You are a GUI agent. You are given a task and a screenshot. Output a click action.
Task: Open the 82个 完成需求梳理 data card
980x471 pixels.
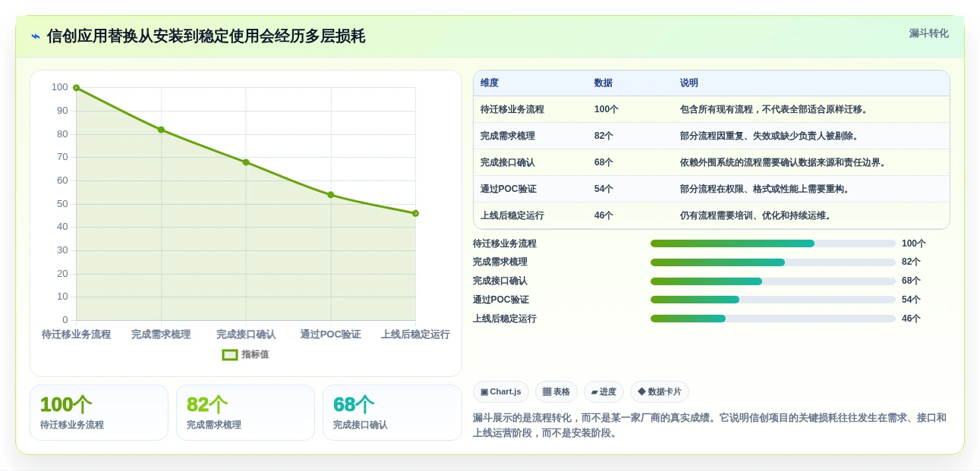point(245,413)
